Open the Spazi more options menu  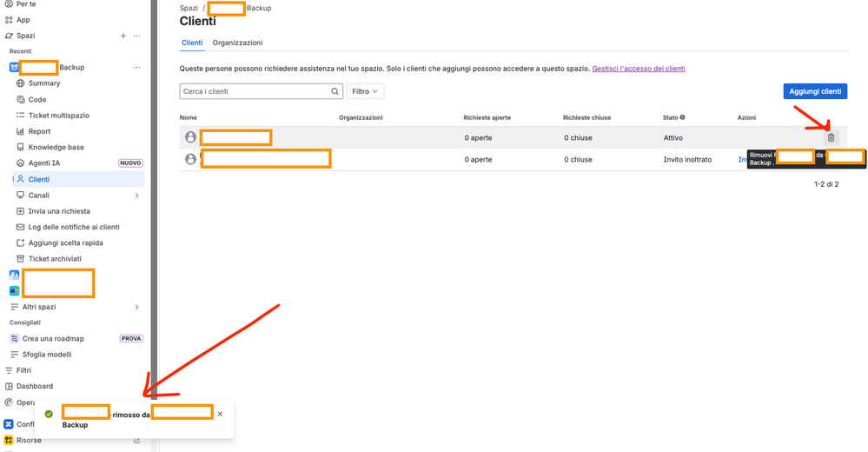(x=136, y=36)
